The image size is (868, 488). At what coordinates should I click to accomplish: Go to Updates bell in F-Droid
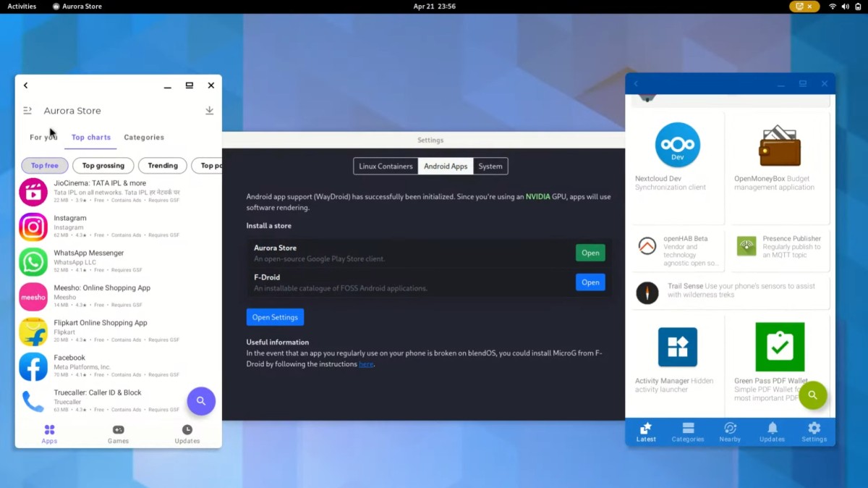coord(772,432)
